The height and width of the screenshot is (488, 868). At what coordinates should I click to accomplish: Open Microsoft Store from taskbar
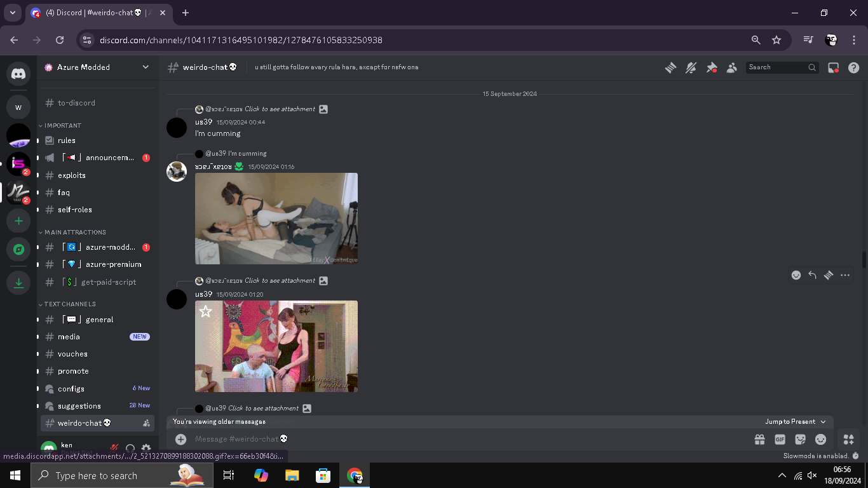pyautogui.click(x=323, y=475)
